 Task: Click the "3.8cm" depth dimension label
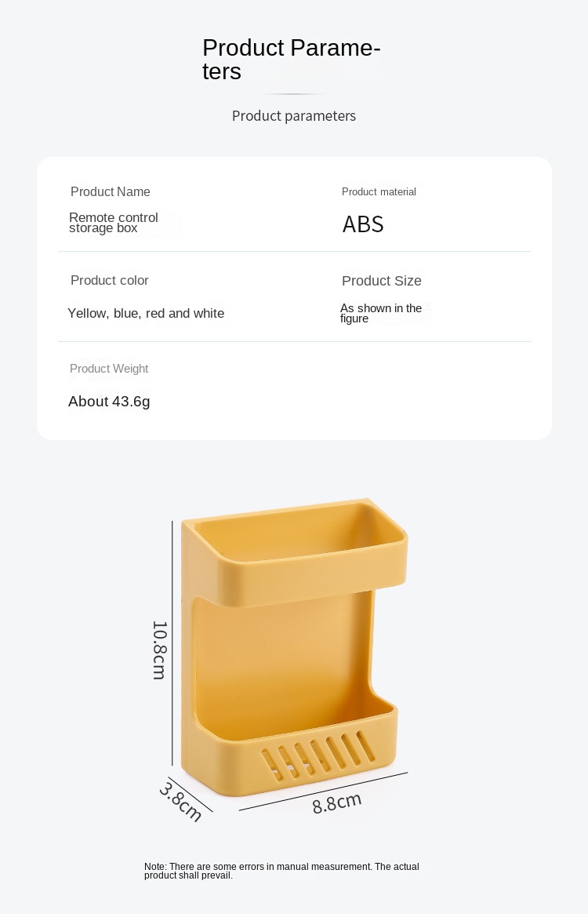(181, 801)
